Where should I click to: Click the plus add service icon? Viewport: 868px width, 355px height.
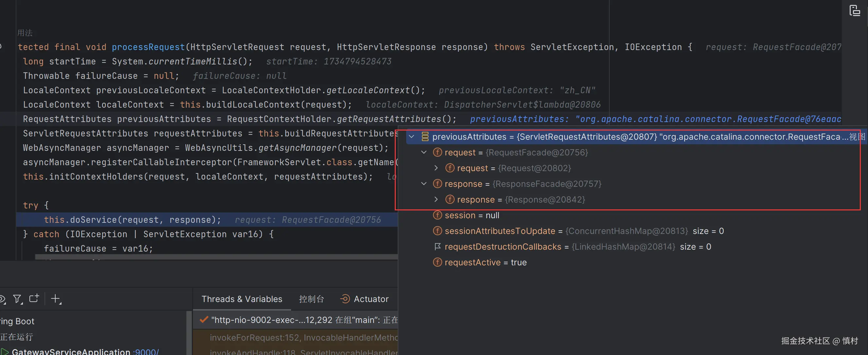[56, 299]
